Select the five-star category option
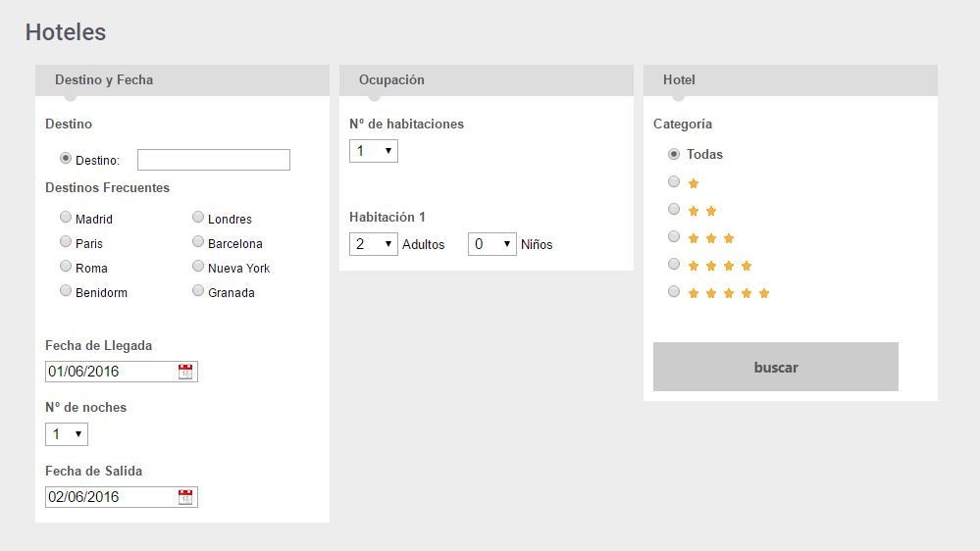Screen dimensions: 980x551 [674, 291]
